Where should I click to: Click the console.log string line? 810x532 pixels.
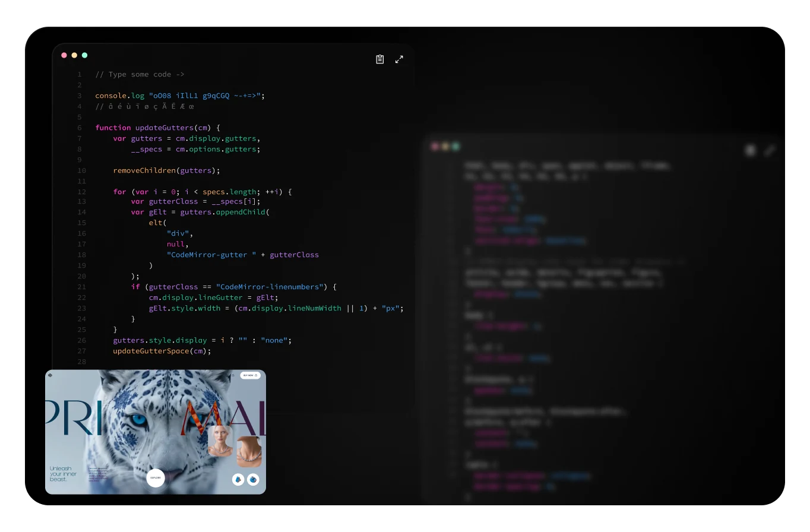180,96
